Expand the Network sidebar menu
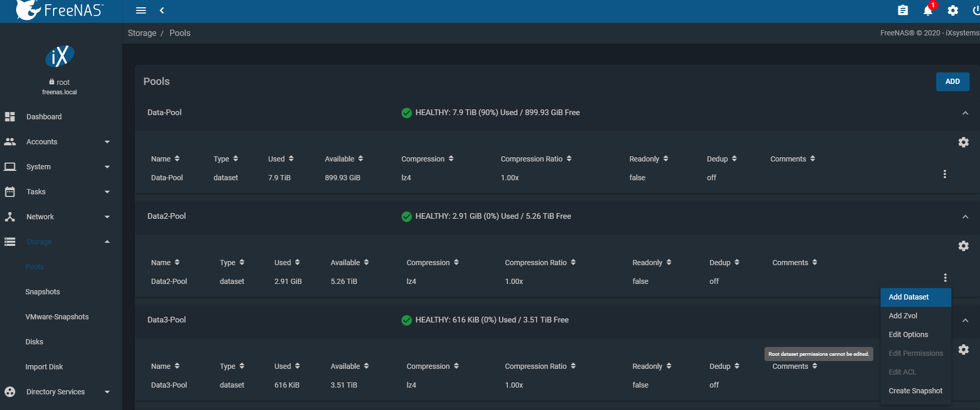980x410 pixels. click(57, 217)
